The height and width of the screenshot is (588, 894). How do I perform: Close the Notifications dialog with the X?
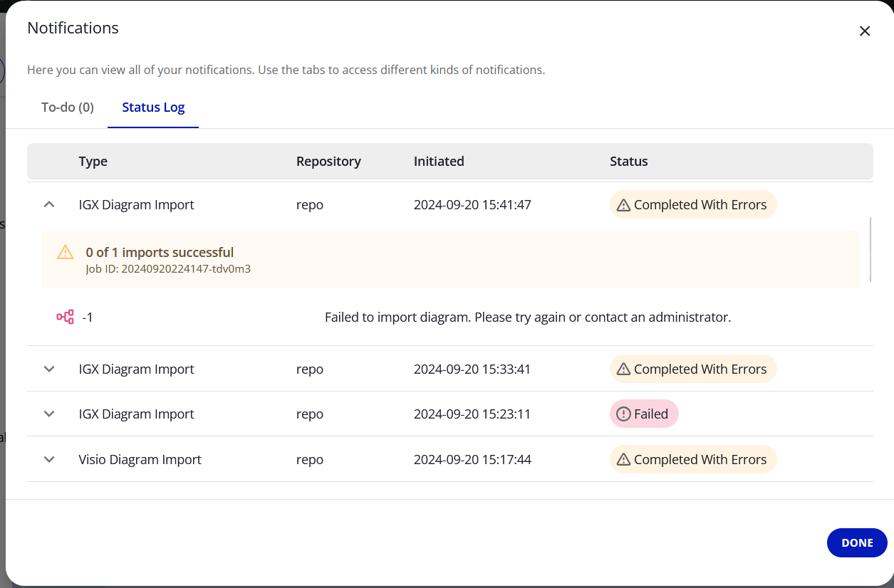coord(864,31)
